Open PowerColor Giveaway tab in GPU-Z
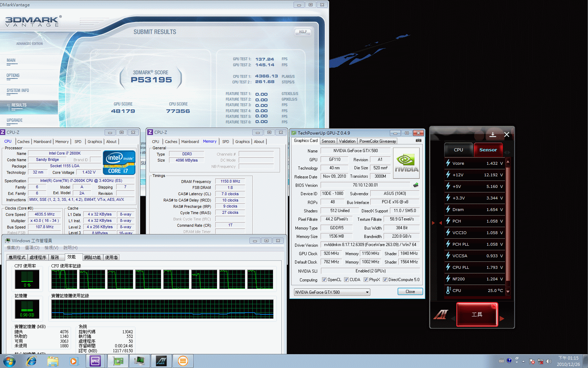588x368 pixels. coord(378,141)
